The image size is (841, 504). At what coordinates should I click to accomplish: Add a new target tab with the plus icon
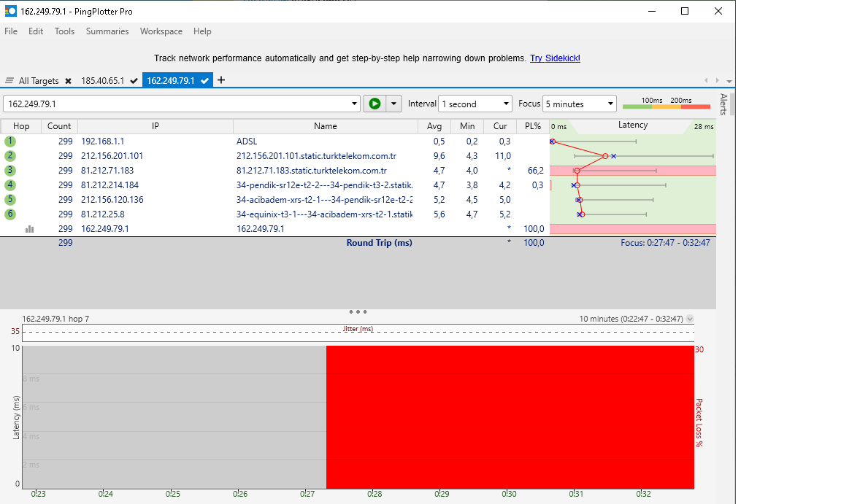221,80
